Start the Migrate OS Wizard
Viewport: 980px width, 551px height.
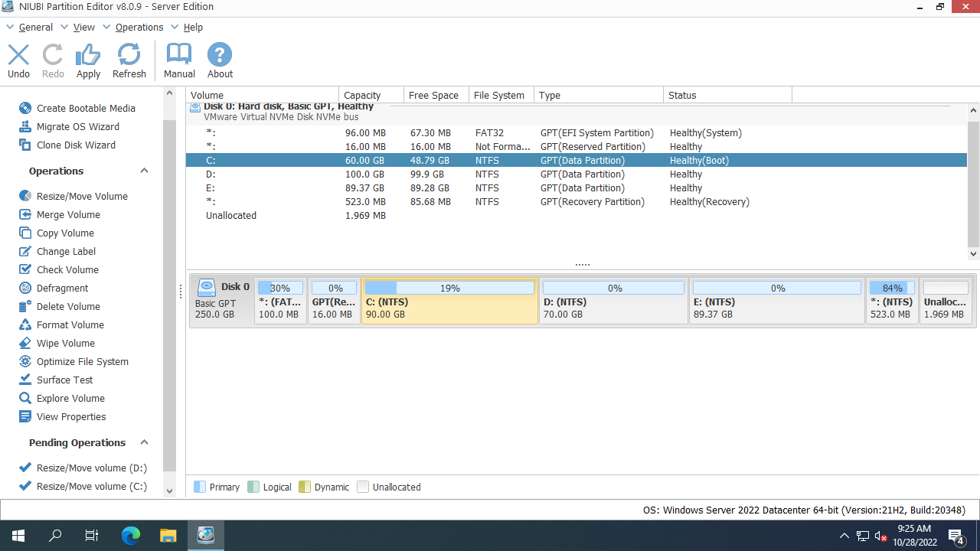(x=77, y=126)
